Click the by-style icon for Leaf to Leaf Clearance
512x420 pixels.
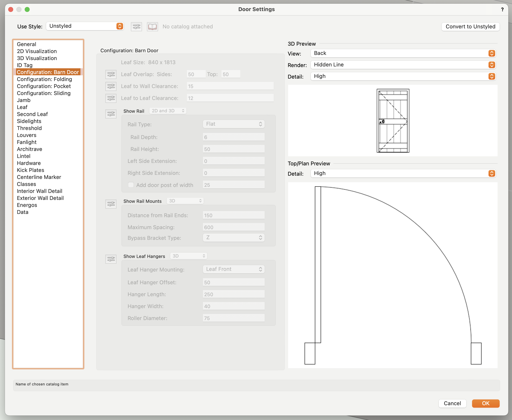pos(111,98)
